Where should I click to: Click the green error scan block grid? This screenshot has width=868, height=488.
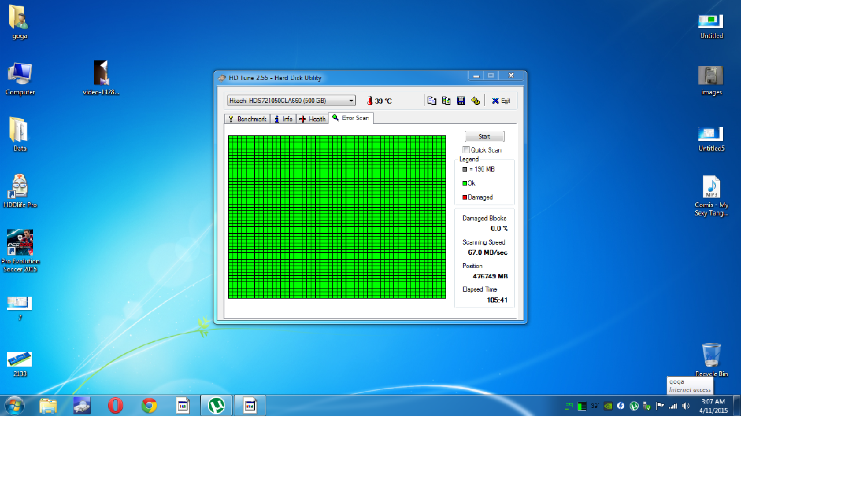pyautogui.click(x=337, y=216)
